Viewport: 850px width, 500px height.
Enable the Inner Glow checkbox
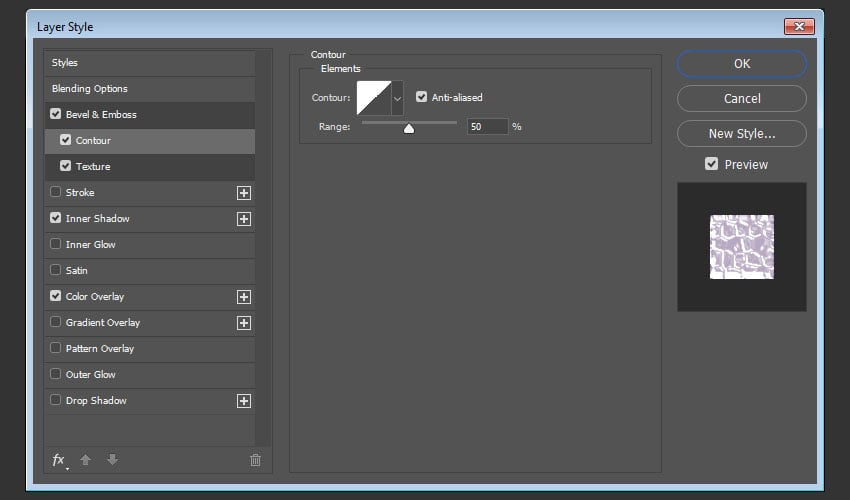point(55,244)
